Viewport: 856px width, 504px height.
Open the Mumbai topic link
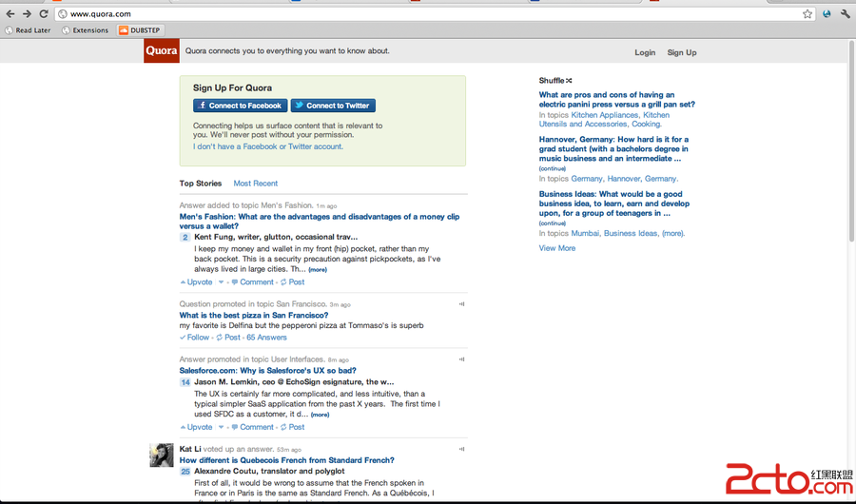tap(585, 233)
